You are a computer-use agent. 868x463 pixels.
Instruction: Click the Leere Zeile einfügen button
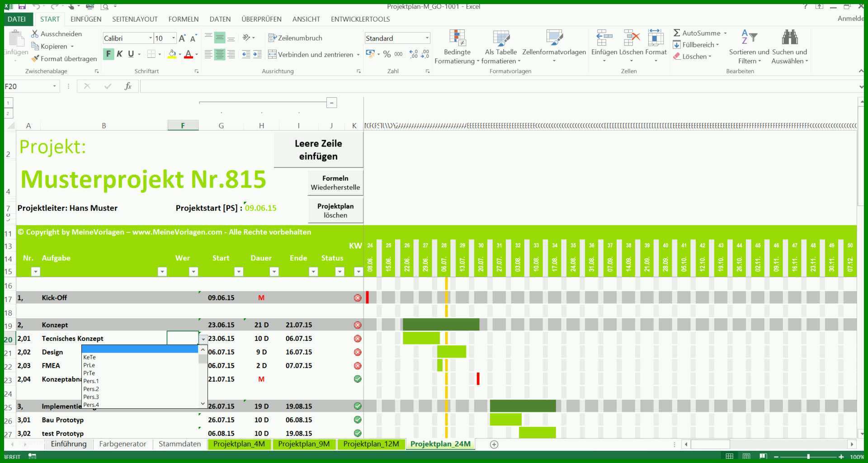tap(318, 150)
